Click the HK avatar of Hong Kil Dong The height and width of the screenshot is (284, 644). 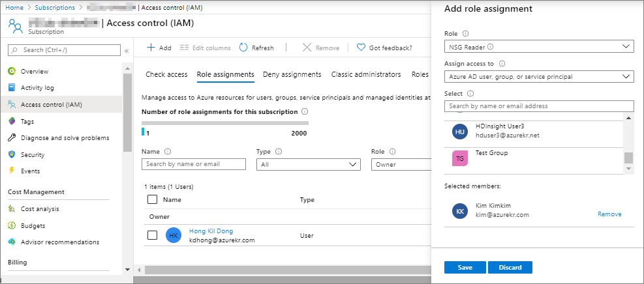(174, 236)
